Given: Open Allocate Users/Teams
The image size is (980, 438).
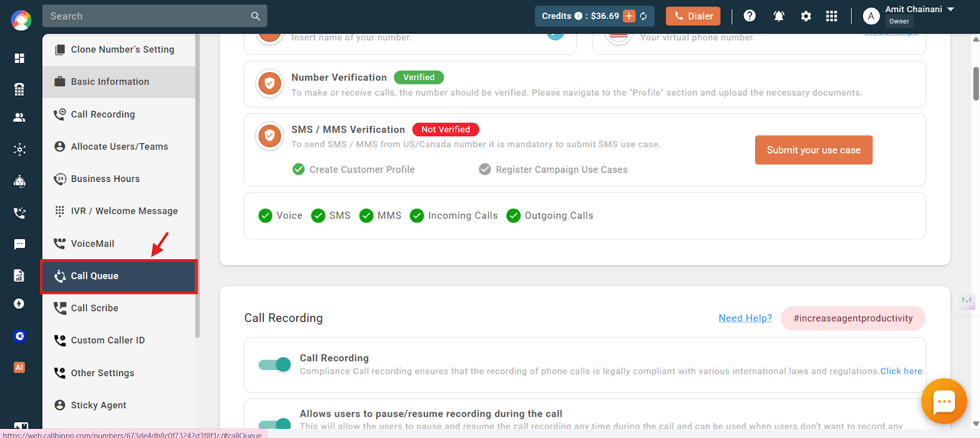Looking at the screenshot, I should click(x=119, y=146).
